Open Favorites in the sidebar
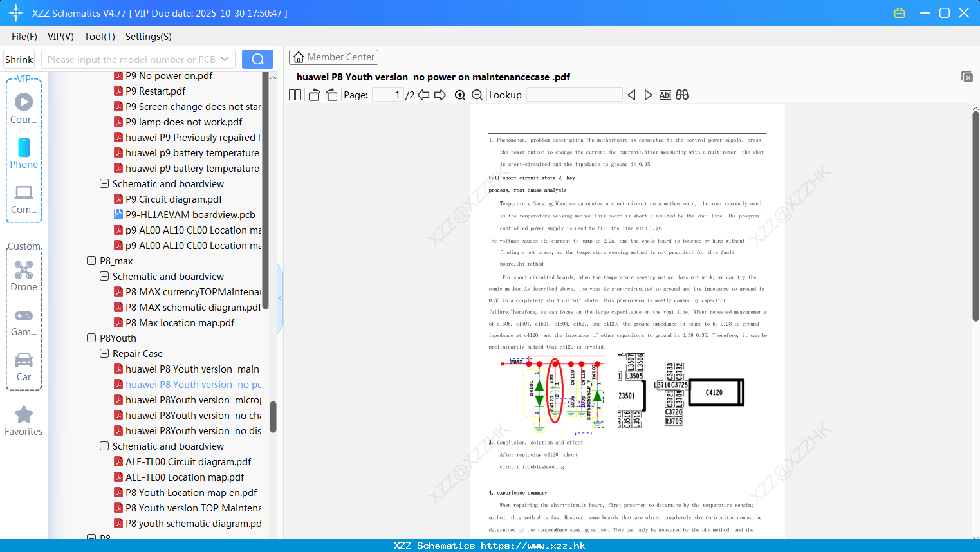Screen dimensions: 980x552 click(x=24, y=421)
